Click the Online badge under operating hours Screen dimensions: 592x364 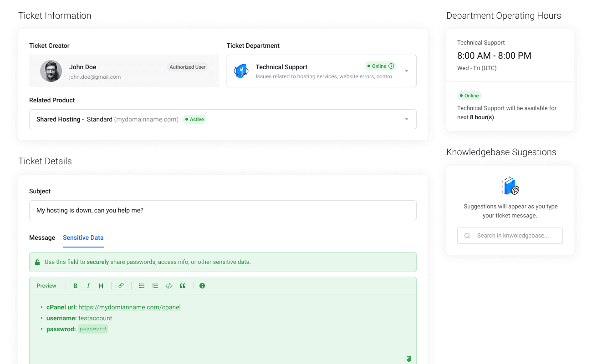click(470, 96)
